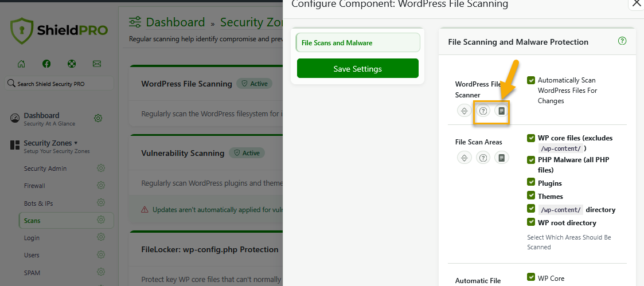644x286 pixels.
Task: Toggle Automatically Scan WordPress Files checkbox
Action: 531,80
